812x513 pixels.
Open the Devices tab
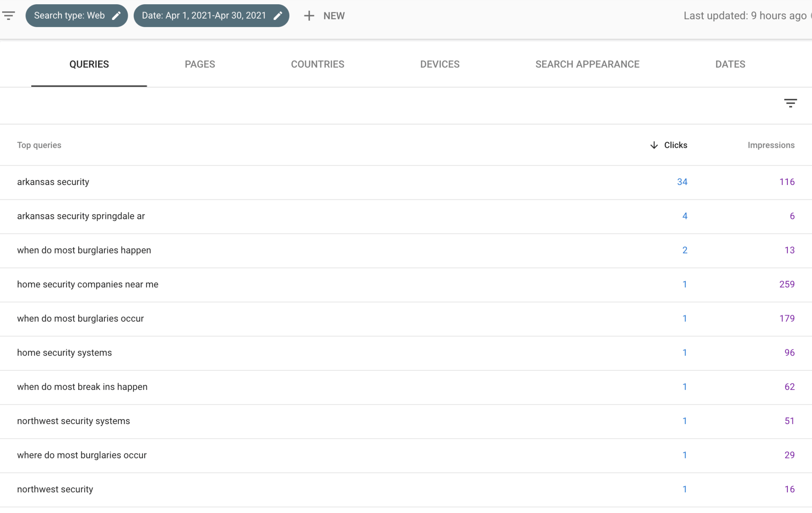(439, 64)
